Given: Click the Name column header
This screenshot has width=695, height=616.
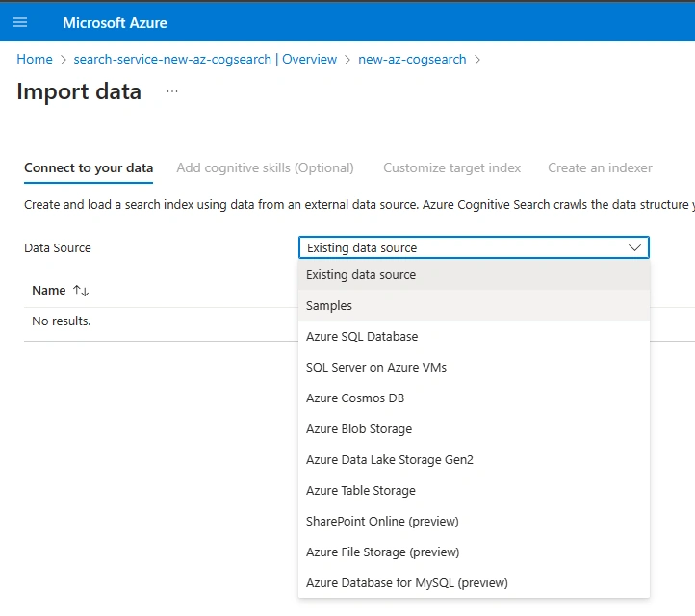Looking at the screenshot, I should click(49, 291).
